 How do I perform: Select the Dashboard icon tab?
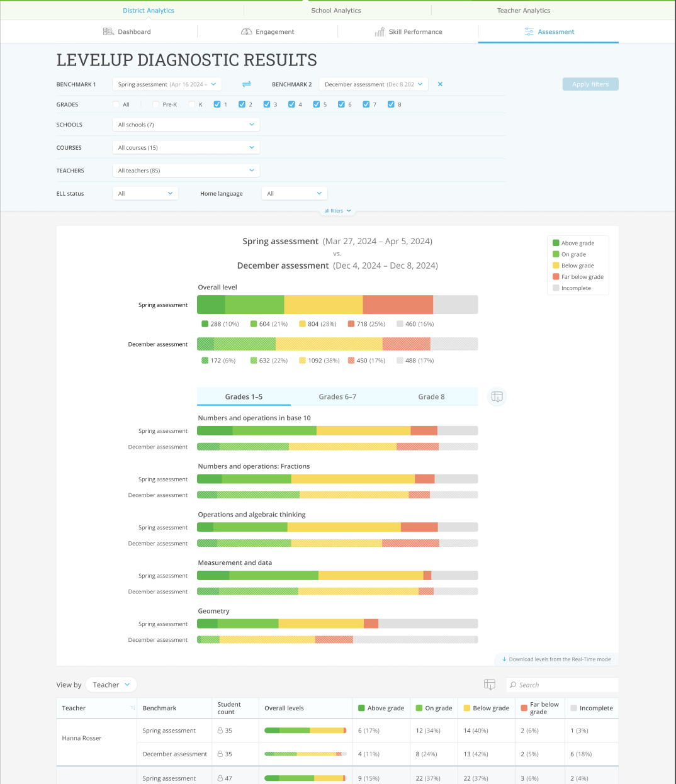(x=107, y=31)
